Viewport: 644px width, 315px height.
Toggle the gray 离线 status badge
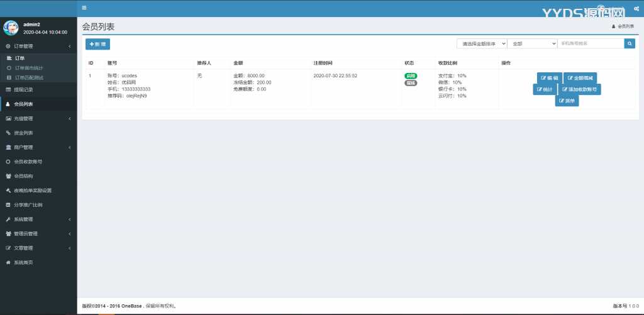pos(411,82)
